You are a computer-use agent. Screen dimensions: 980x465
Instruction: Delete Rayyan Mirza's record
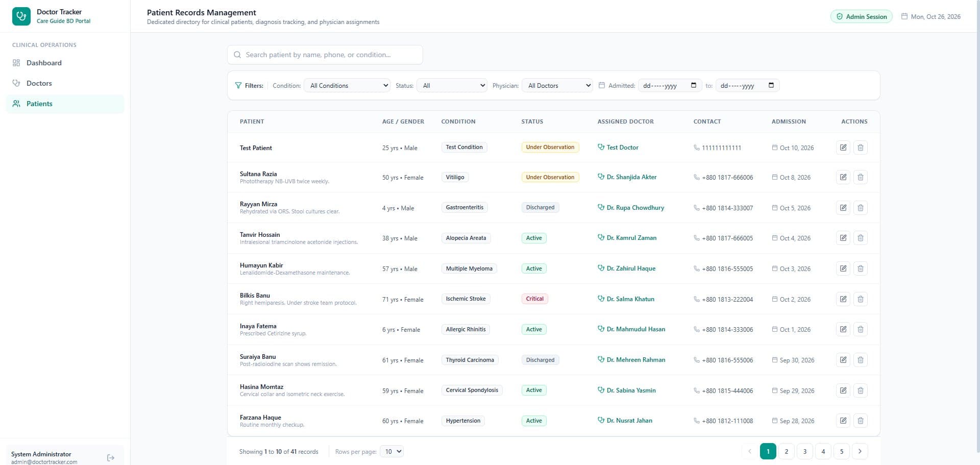[x=861, y=208]
